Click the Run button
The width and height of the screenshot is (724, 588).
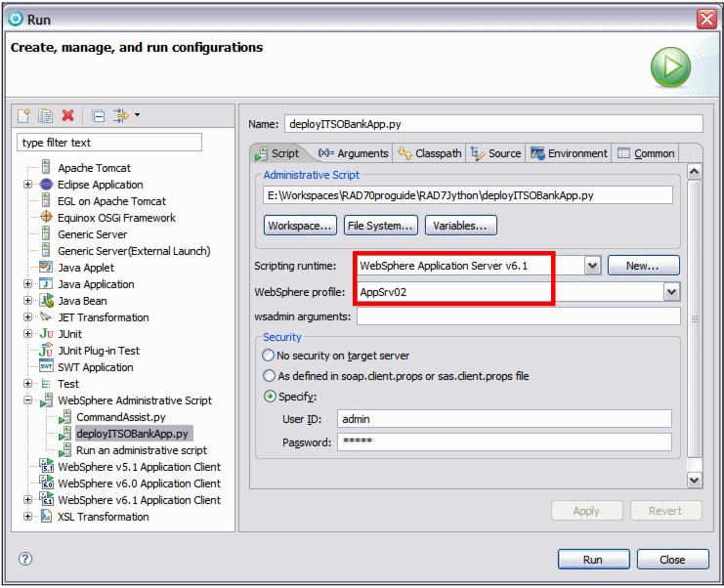593,560
